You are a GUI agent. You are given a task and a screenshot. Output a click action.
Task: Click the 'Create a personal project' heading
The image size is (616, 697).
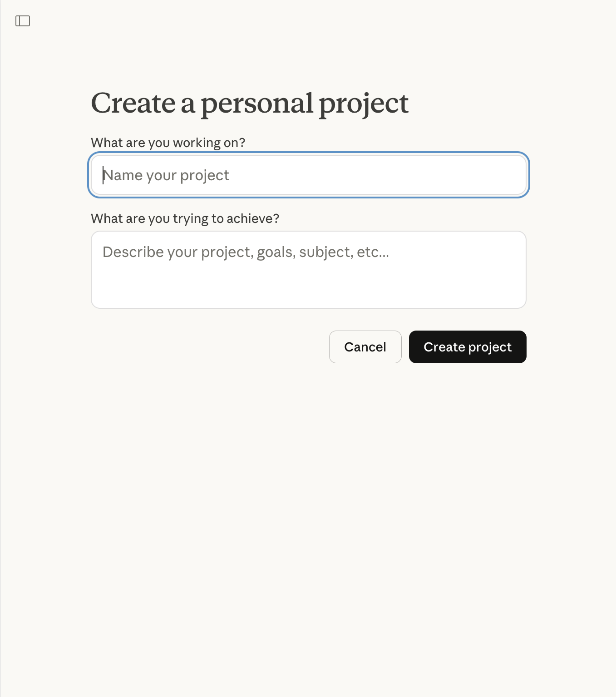[250, 103]
